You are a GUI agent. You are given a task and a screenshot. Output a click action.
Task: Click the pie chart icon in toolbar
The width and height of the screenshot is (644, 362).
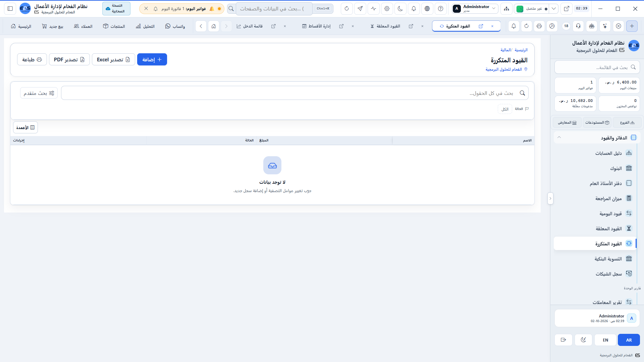[x=552, y=26]
